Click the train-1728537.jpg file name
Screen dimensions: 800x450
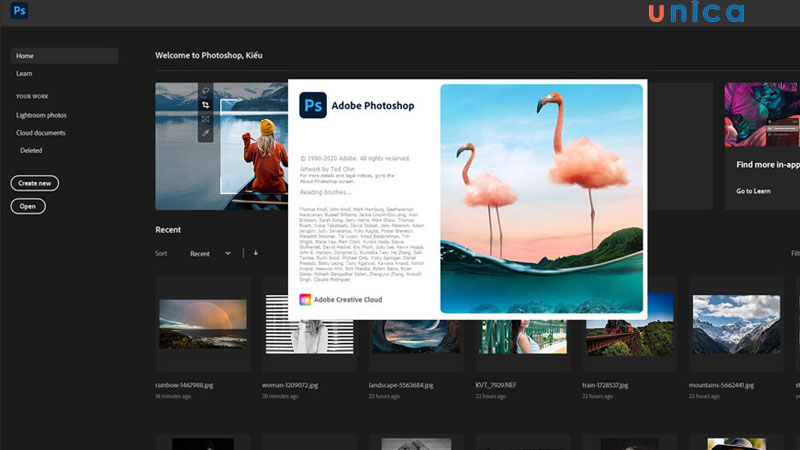click(x=605, y=385)
